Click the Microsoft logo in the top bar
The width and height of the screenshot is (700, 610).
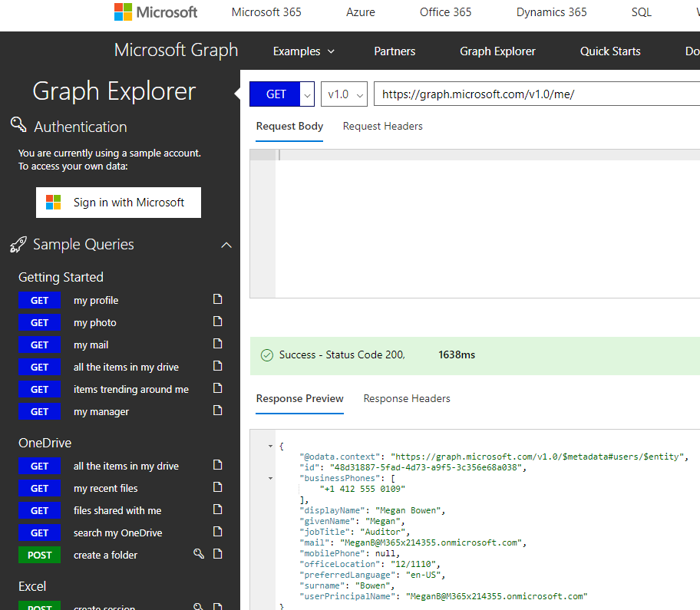pos(123,12)
